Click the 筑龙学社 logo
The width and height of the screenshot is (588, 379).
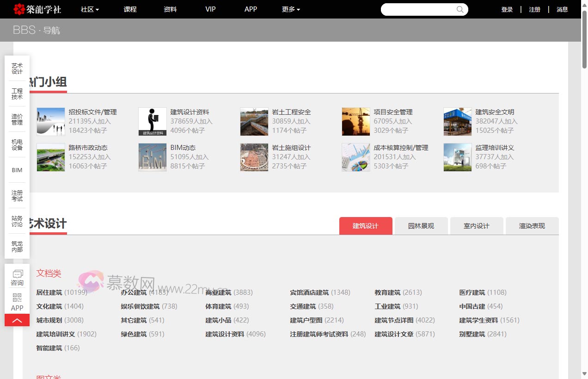37,9
